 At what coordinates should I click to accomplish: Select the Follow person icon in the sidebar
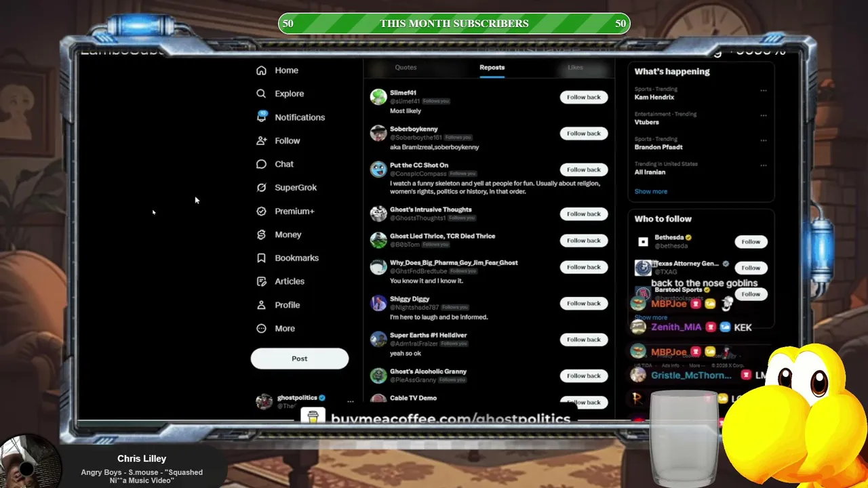[261, 140]
